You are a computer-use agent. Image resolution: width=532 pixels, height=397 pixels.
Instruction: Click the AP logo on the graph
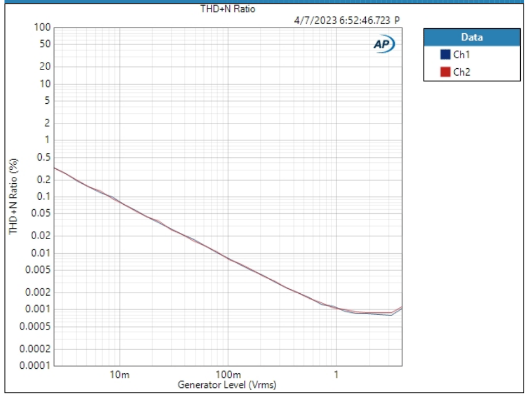pos(384,44)
